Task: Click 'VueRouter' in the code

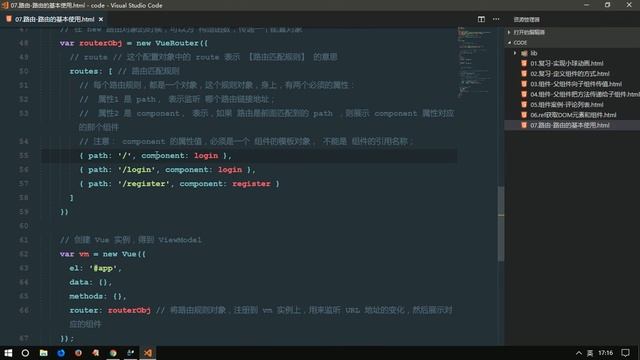Action: (x=177, y=43)
